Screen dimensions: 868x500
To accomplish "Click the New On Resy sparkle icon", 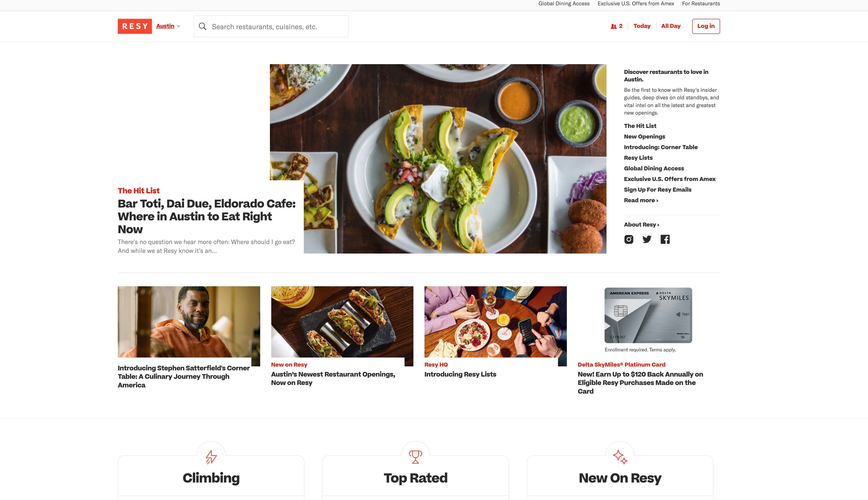I will [620, 457].
